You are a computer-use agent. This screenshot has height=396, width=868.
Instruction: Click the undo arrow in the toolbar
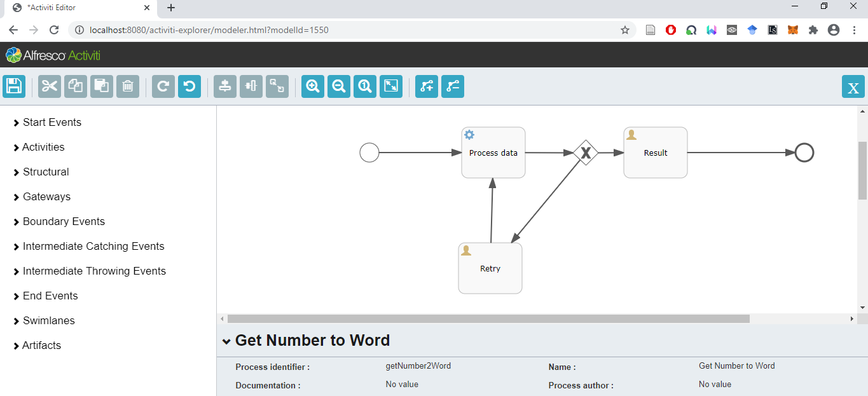click(189, 86)
